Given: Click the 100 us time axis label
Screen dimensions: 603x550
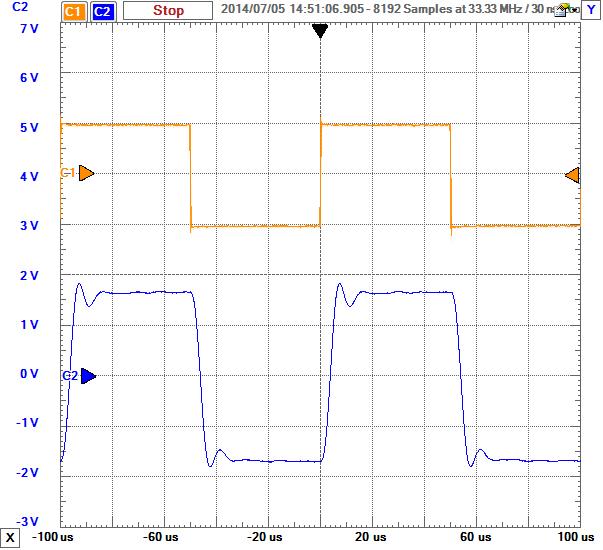Looking at the screenshot, I should pos(565,539).
